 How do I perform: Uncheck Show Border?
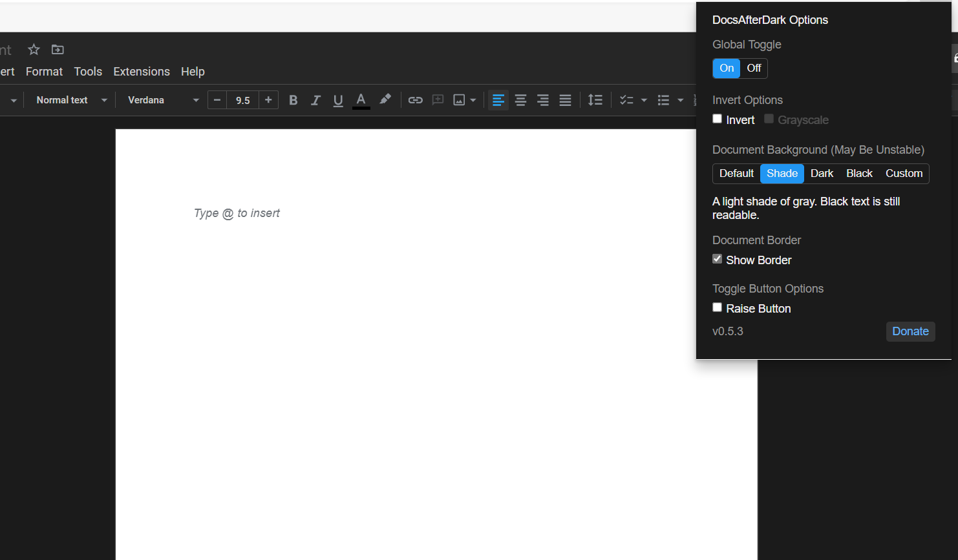click(717, 259)
